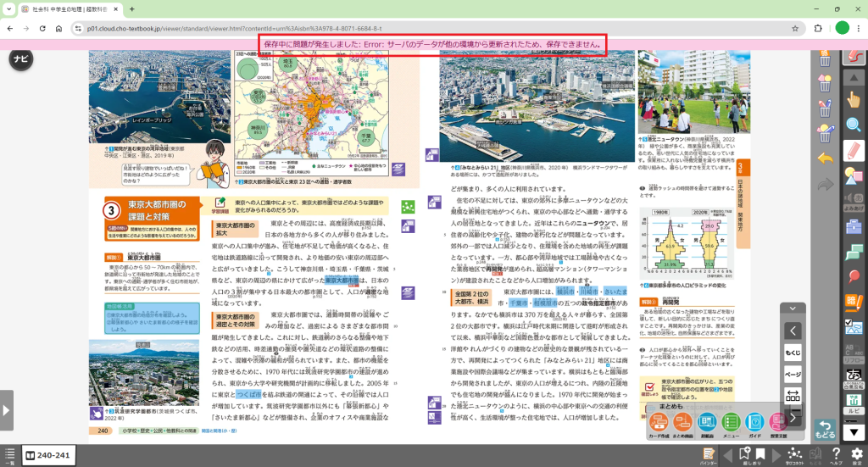Open 学びコネクト network icon
This screenshot has width=868, height=467.
point(794,455)
